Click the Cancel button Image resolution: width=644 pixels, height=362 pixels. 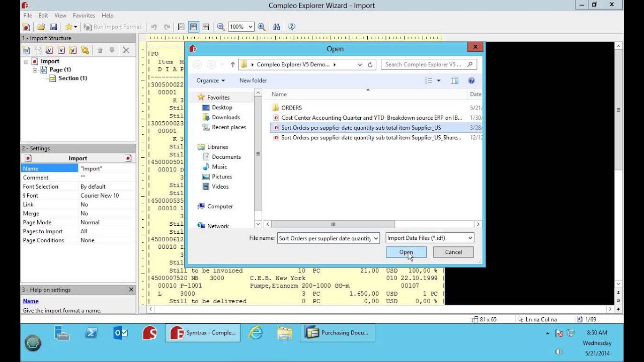coord(453,252)
